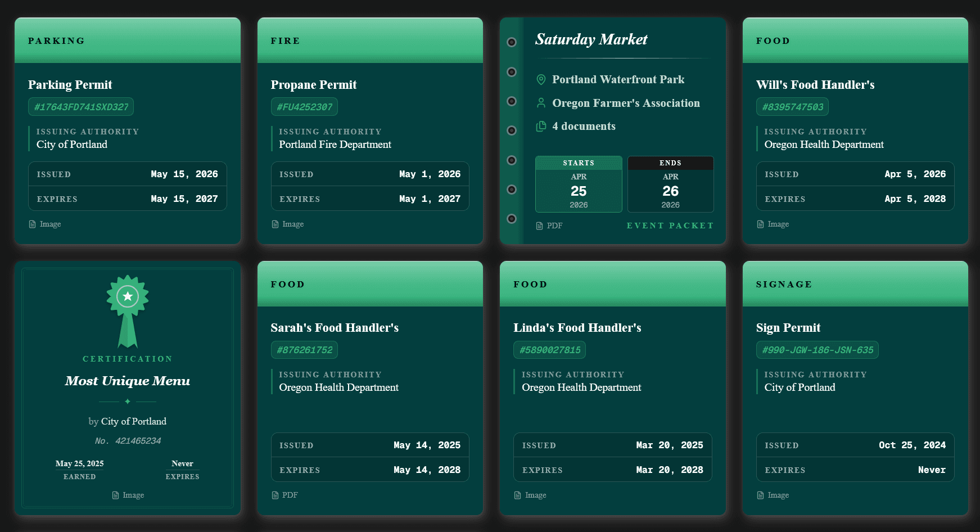Click the file icon on Sign Permit card
This screenshot has width=980, height=532.
click(760, 495)
